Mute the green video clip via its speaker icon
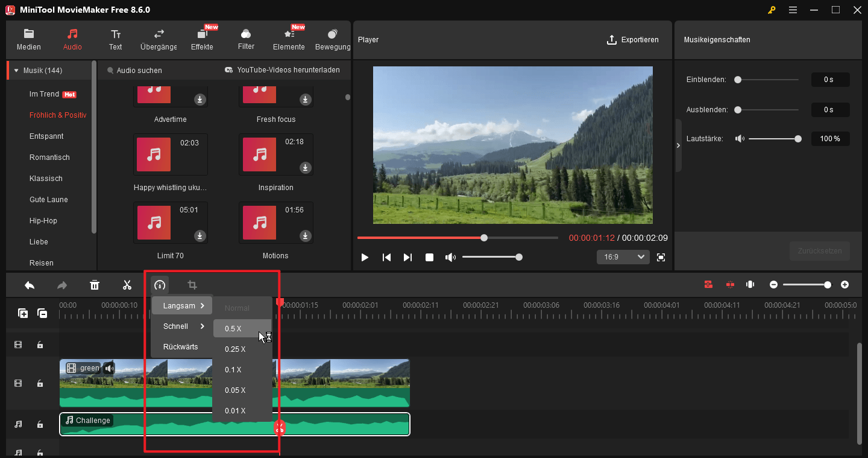The image size is (868, 458). pos(108,367)
